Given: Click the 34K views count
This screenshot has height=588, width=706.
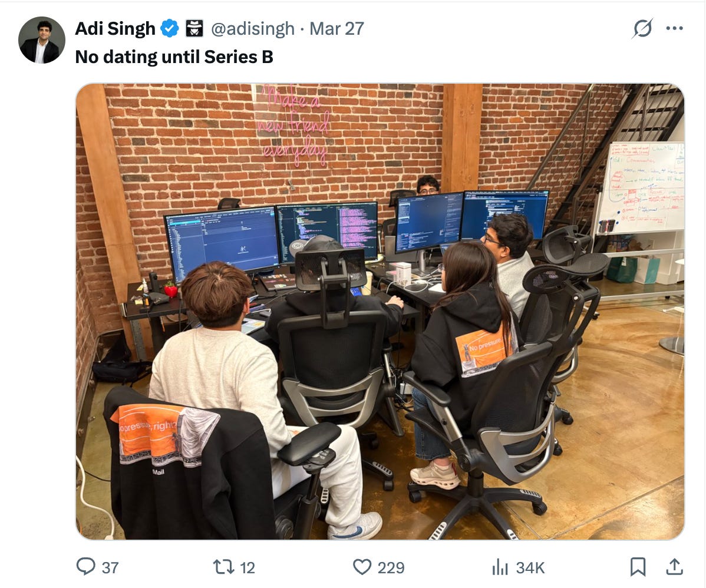Looking at the screenshot, I should (530, 567).
